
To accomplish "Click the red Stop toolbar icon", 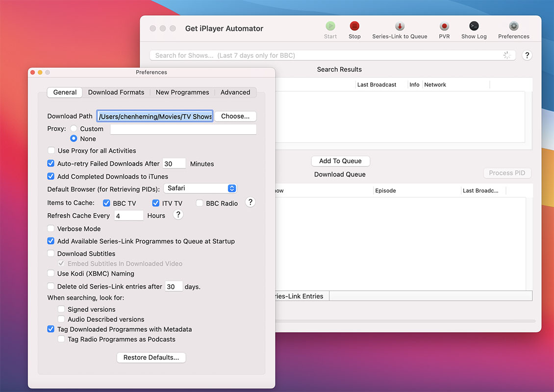I will (354, 26).
